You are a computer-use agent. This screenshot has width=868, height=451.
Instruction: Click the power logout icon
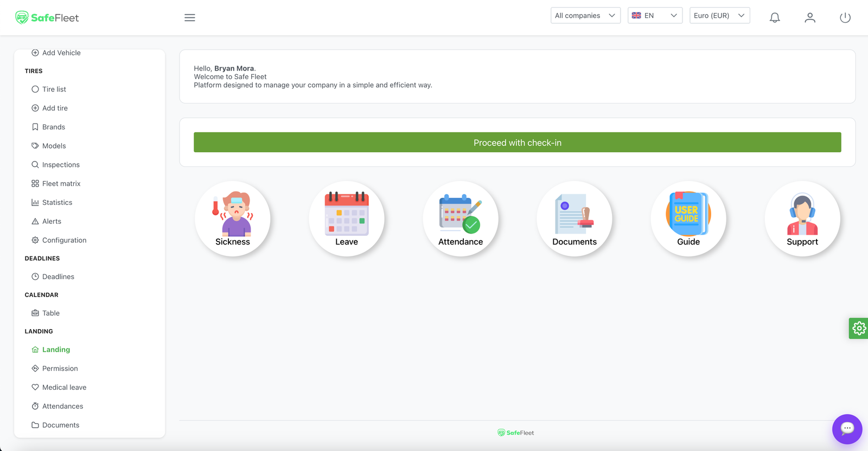click(845, 18)
